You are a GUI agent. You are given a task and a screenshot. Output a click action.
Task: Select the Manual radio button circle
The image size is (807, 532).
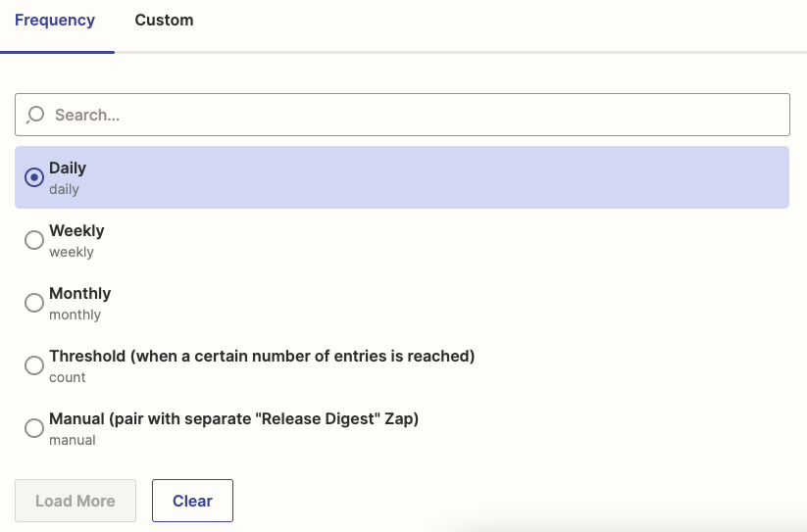(34, 428)
